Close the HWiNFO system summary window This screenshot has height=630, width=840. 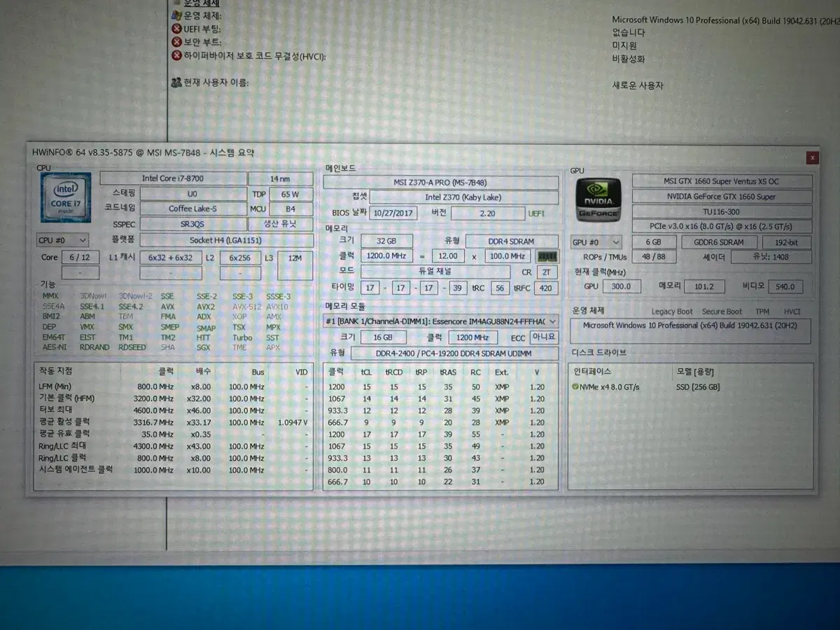point(812,158)
